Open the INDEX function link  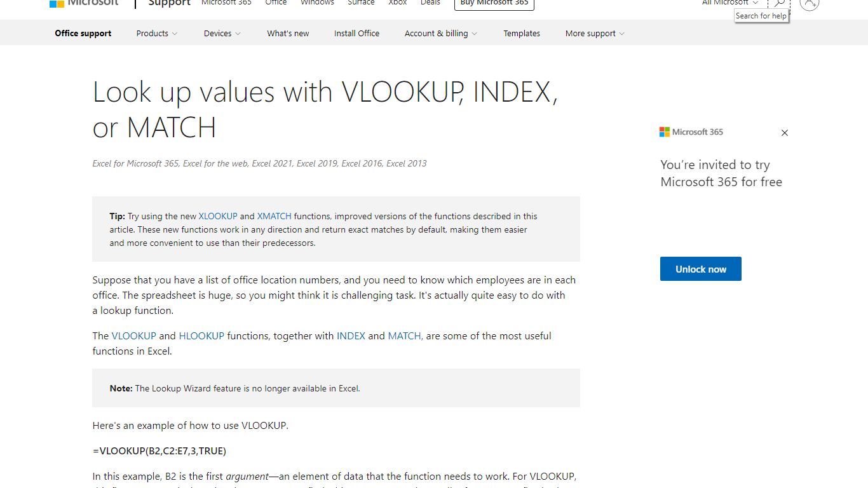point(351,335)
